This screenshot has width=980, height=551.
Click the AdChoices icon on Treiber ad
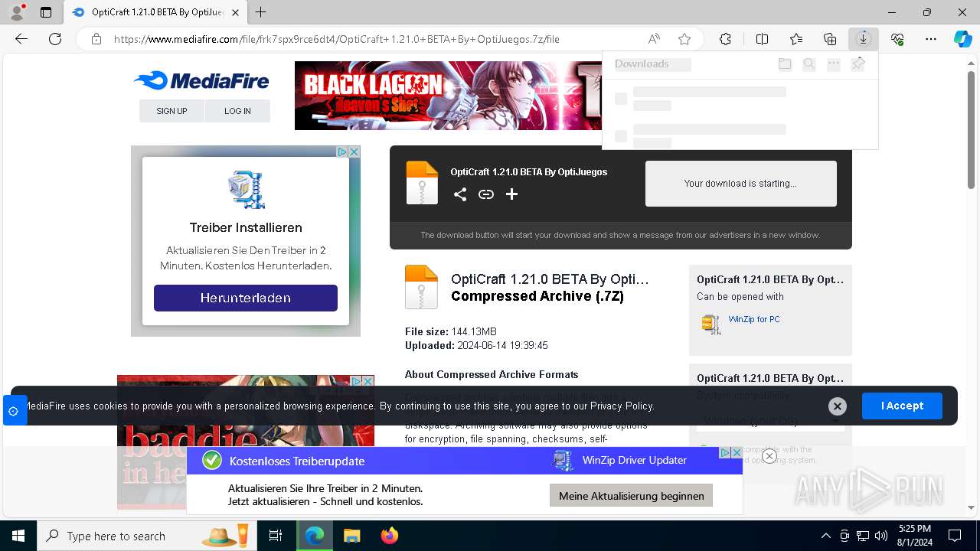coord(343,152)
